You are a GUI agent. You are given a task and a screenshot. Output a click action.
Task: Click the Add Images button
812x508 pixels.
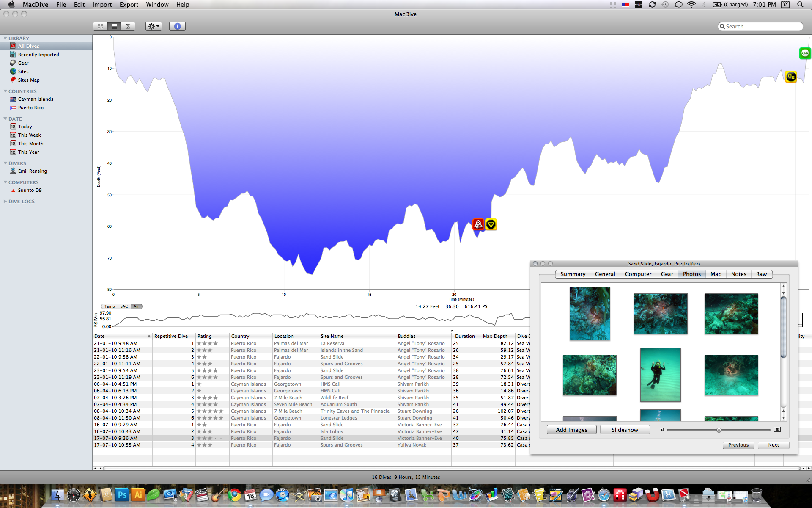pyautogui.click(x=571, y=430)
